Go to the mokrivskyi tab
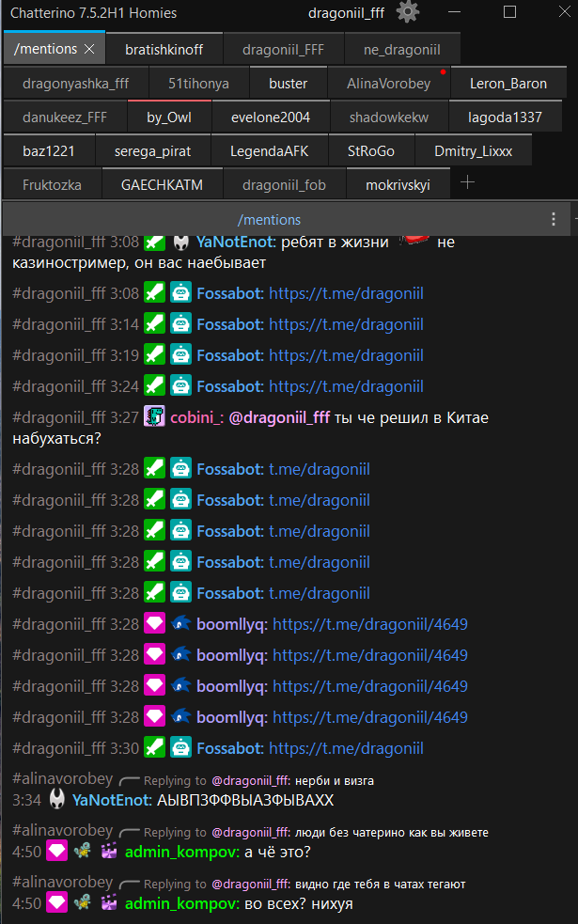This screenshot has width=578, height=924. click(398, 185)
